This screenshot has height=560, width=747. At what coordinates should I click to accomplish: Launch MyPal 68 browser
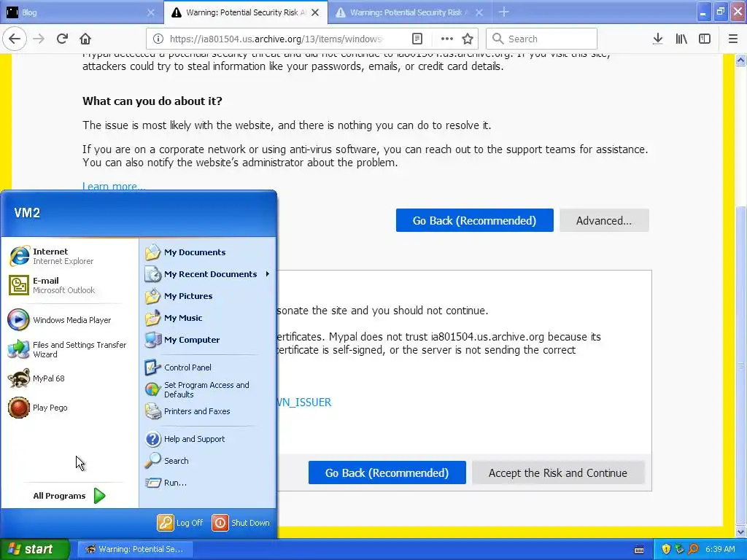coord(69,378)
